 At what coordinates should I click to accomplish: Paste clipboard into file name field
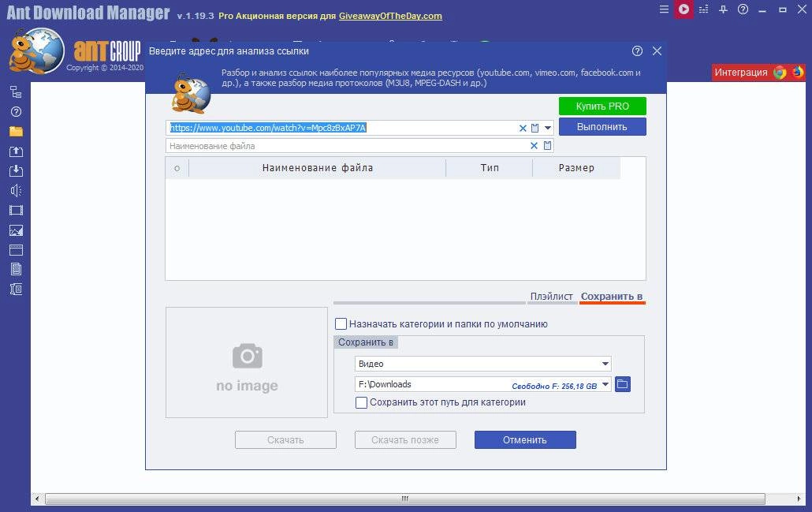coord(547,146)
